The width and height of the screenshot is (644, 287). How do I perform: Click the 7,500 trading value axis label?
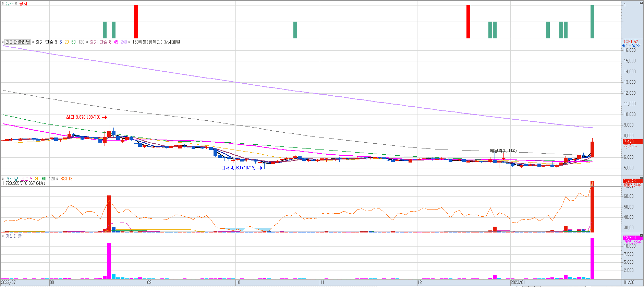coord(629,254)
